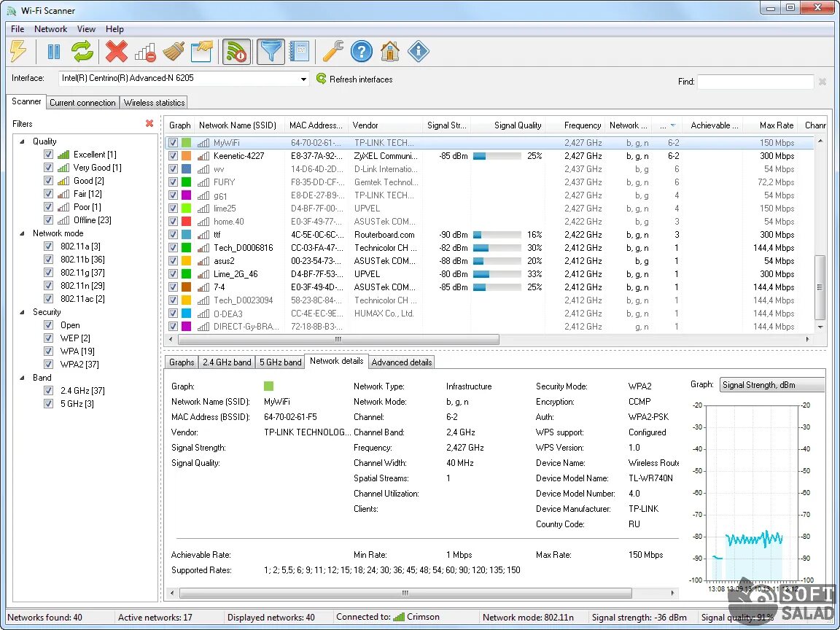Click red color swatch for home.40

coord(186,222)
